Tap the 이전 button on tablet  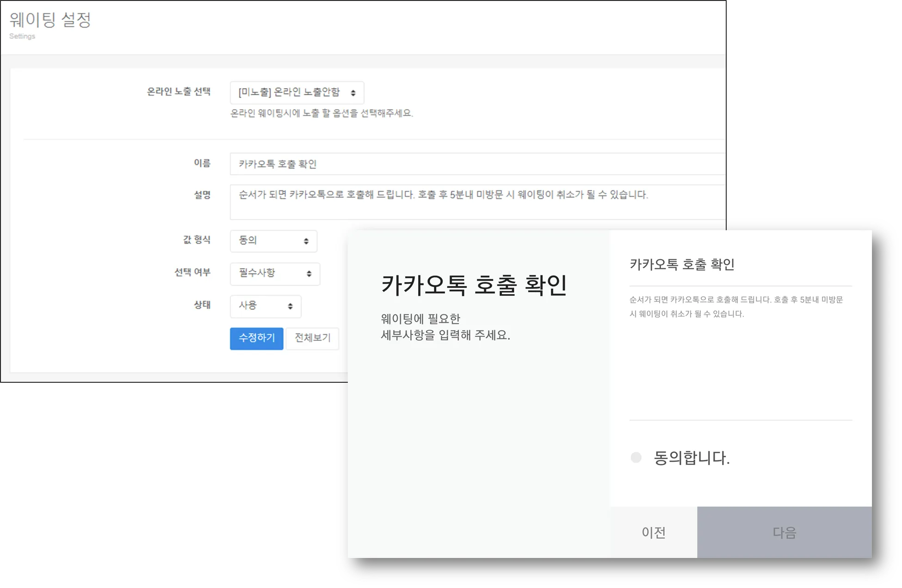pyautogui.click(x=653, y=533)
